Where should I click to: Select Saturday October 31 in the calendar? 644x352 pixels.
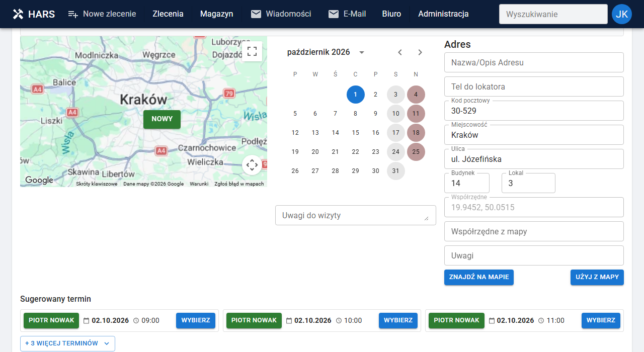coord(396,171)
